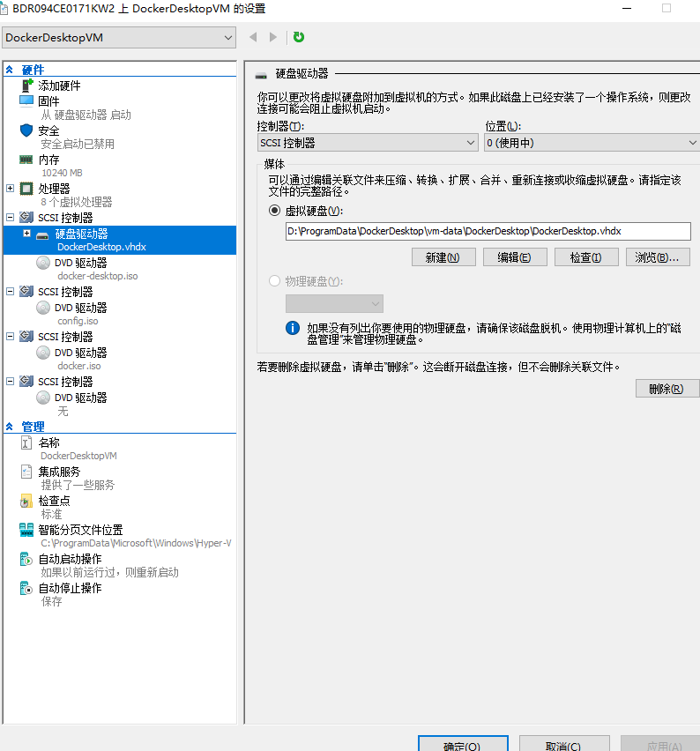Open the 控制器 SCSI 控制器 dropdown

(x=368, y=143)
